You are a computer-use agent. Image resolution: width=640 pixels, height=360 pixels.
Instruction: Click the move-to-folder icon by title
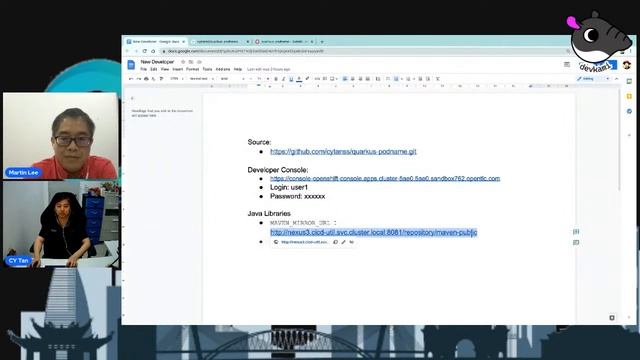pyautogui.click(x=191, y=62)
